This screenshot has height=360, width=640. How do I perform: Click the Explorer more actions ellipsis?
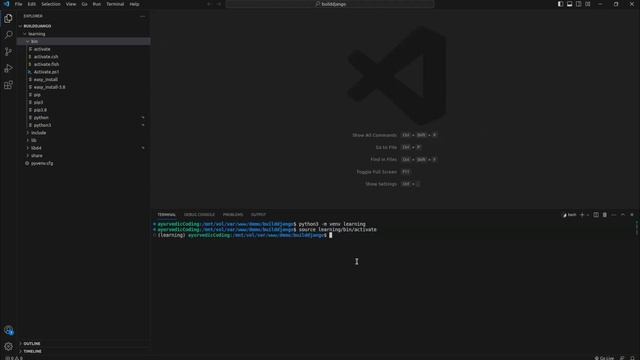(x=142, y=16)
